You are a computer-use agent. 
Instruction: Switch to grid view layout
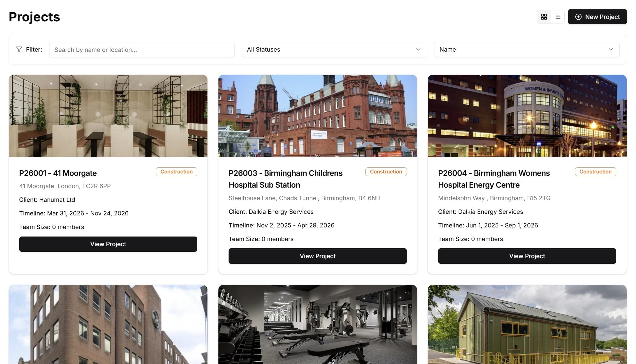544,17
